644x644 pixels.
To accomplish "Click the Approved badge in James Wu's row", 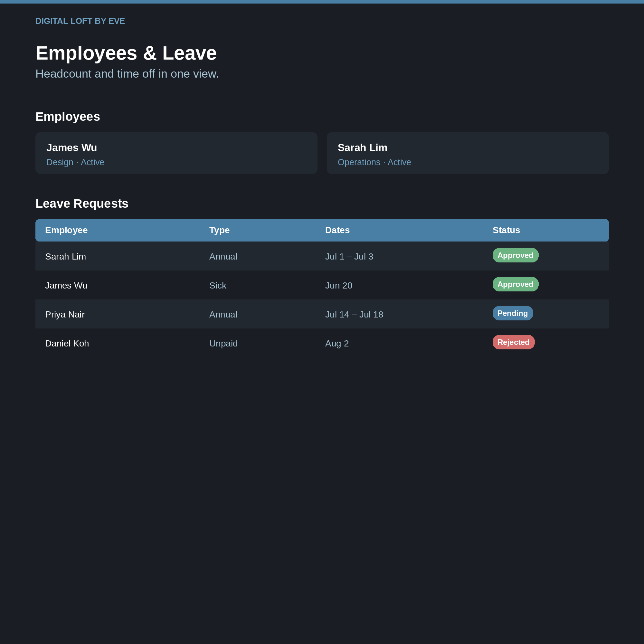I will (515, 284).
